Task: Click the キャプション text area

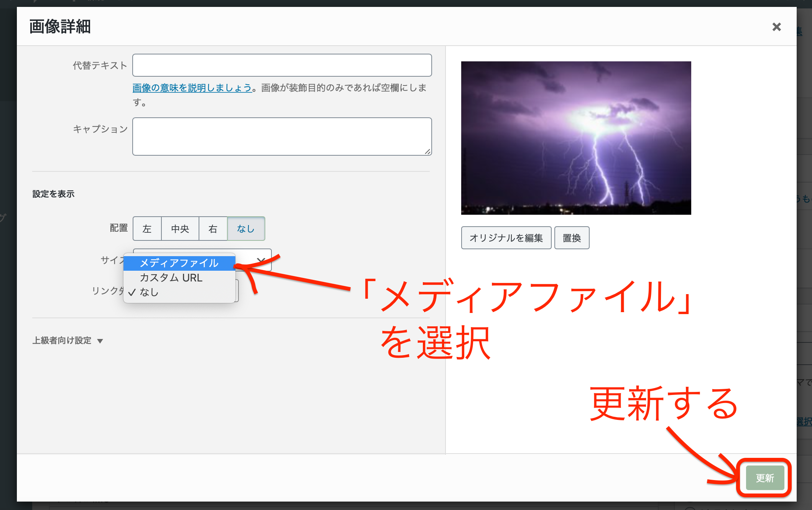Action: pyautogui.click(x=282, y=136)
